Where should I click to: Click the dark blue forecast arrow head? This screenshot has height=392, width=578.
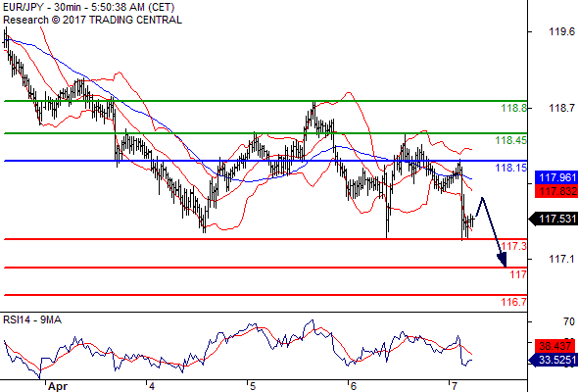(502, 260)
